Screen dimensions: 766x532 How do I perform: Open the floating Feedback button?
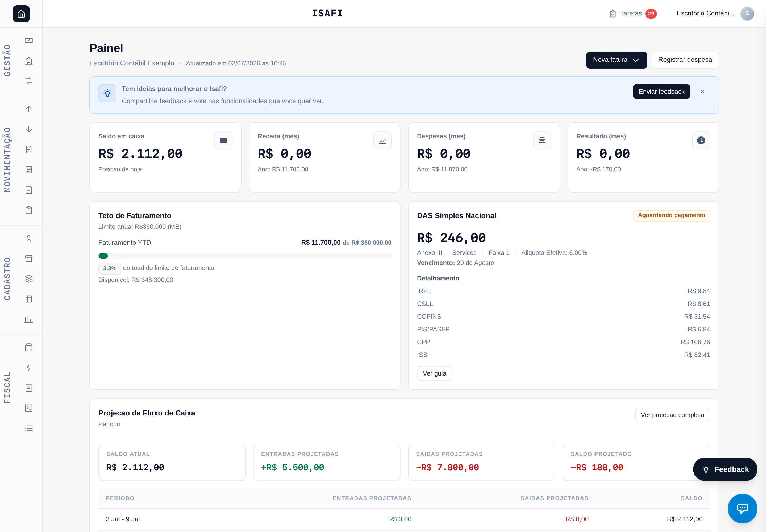725,469
